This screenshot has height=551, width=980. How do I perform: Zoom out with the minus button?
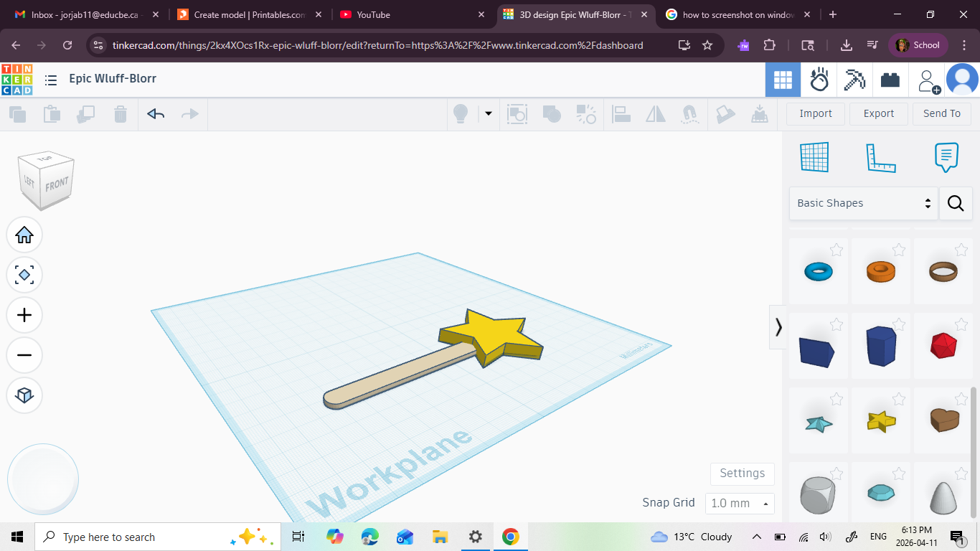(x=24, y=355)
